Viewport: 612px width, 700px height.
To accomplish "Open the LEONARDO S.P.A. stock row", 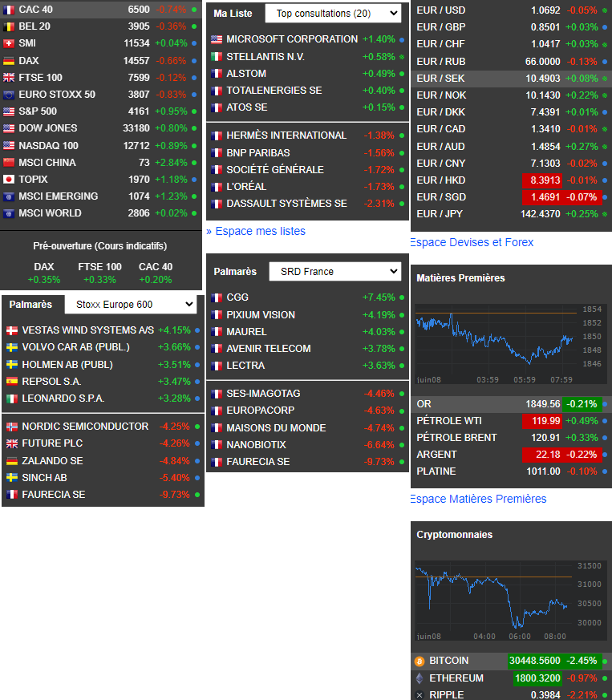I will 103,399.
